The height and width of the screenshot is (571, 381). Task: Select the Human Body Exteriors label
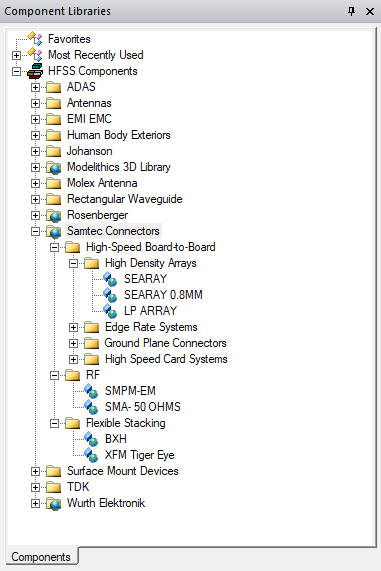[x=119, y=135]
